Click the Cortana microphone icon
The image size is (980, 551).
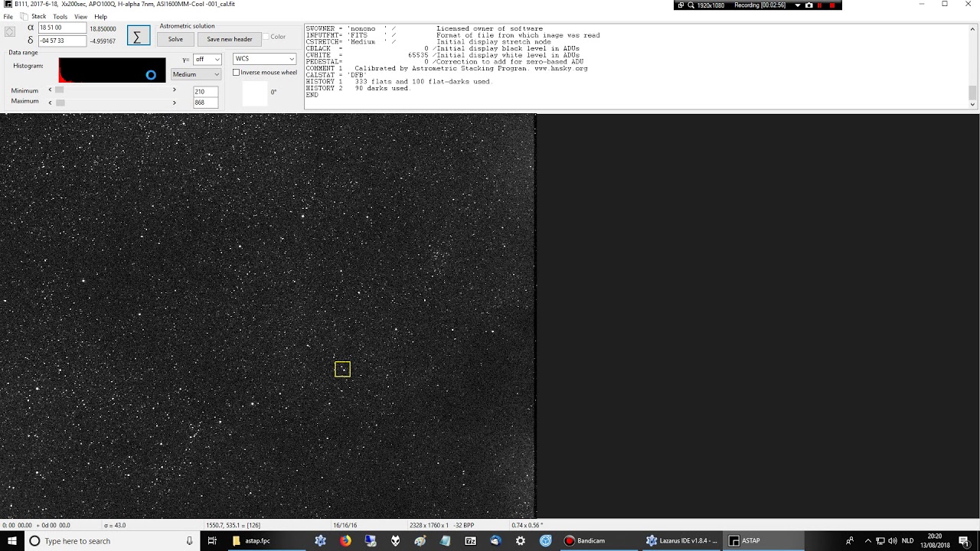pos(189,541)
